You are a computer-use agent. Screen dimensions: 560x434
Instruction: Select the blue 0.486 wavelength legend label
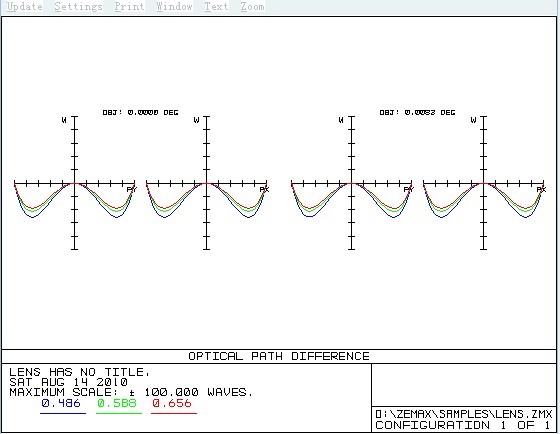coord(61,404)
